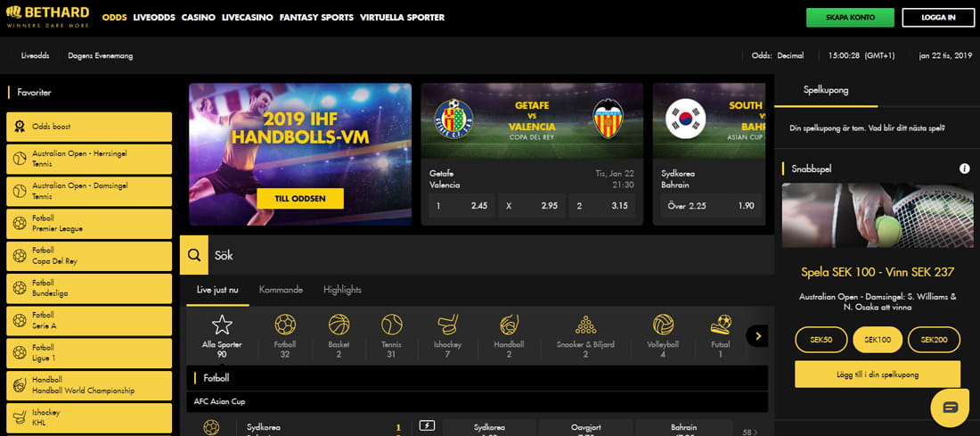The image size is (980, 436).
Task: Click the Bundesliga football icon
Action: pyautogui.click(x=20, y=288)
